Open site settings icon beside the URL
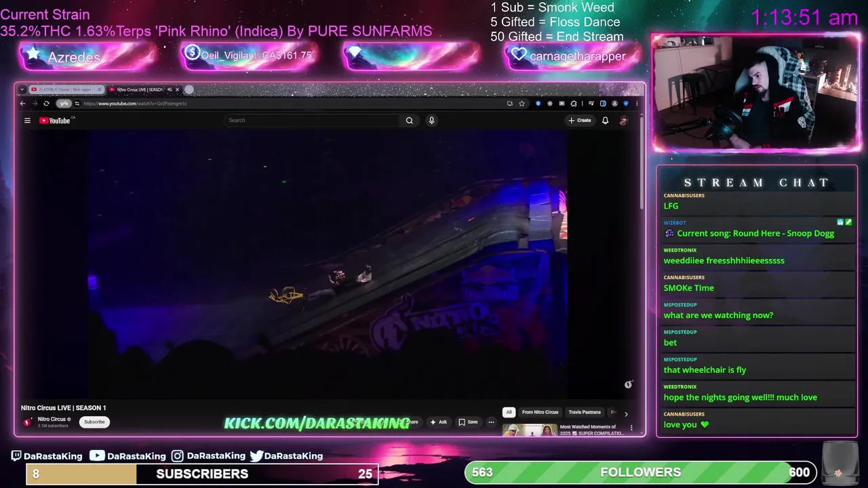The height and width of the screenshot is (488, 868). coord(77,104)
